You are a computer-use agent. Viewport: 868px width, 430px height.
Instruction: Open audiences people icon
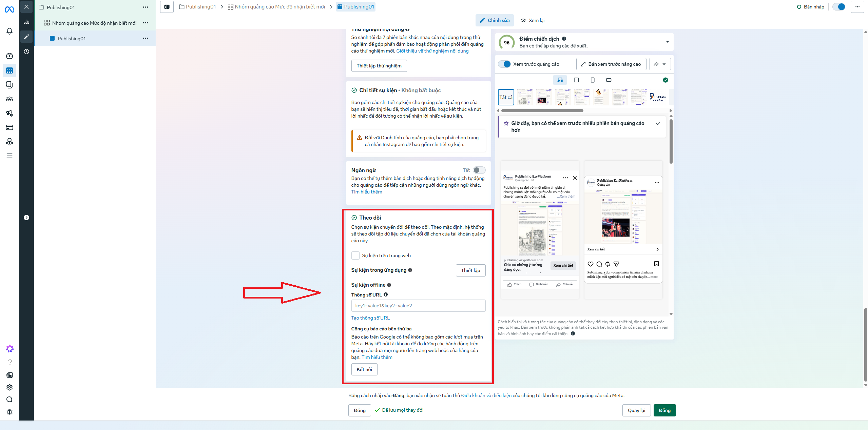click(9, 99)
